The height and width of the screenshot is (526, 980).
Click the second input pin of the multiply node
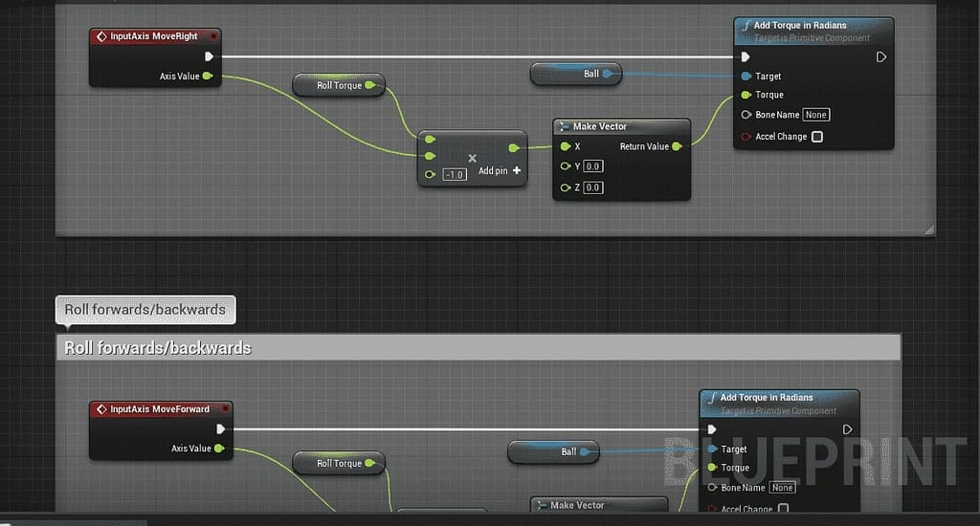430,156
